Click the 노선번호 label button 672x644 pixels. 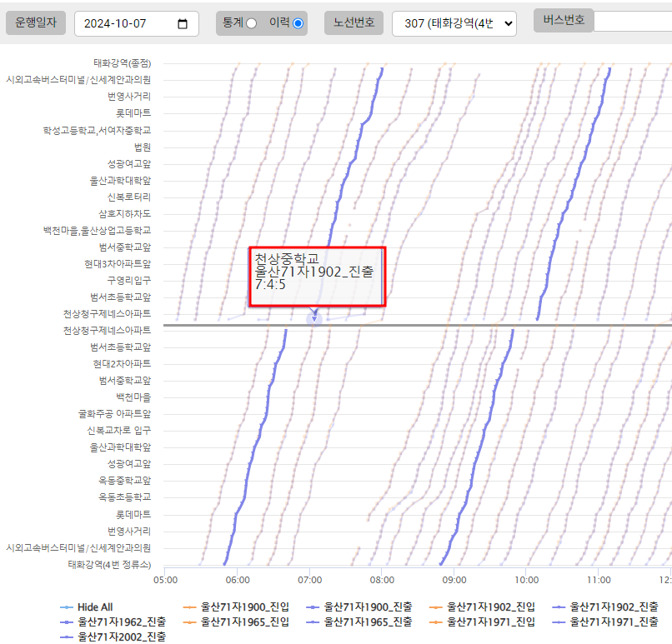(354, 23)
